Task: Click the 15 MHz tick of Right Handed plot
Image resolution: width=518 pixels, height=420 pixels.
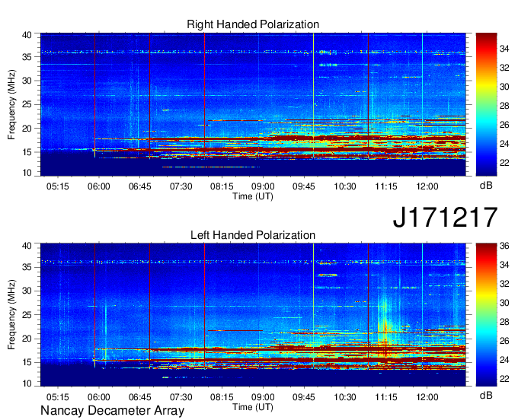Action: coord(27,152)
